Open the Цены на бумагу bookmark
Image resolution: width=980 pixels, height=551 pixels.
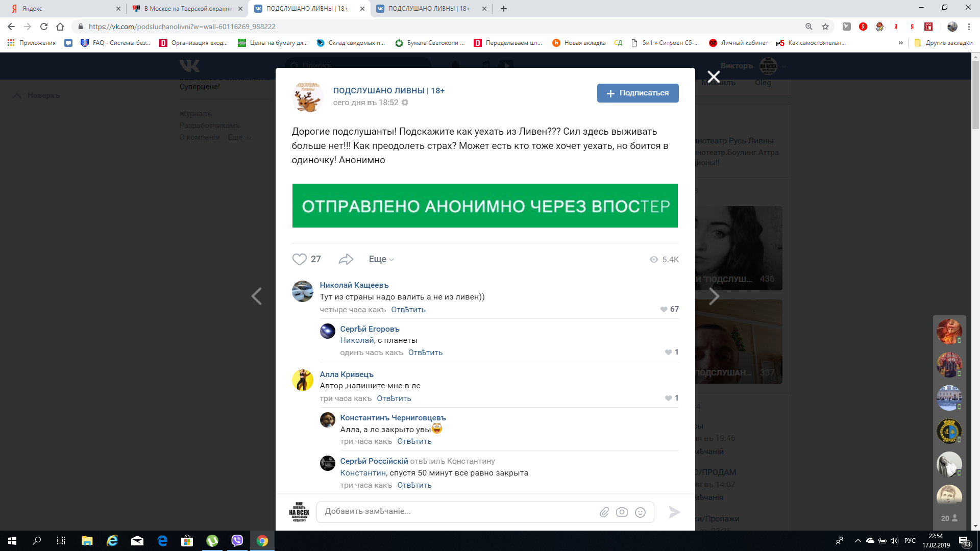(x=273, y=43)
